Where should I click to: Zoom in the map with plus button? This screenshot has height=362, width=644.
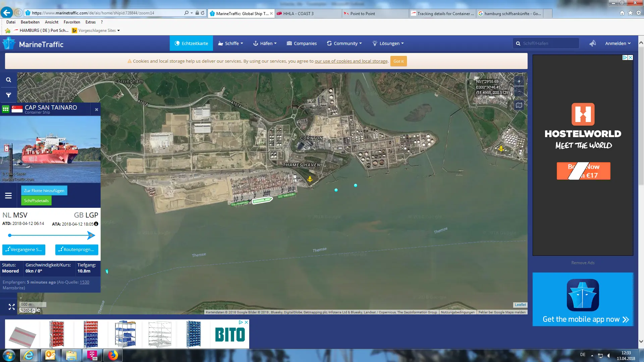point(519,81)
